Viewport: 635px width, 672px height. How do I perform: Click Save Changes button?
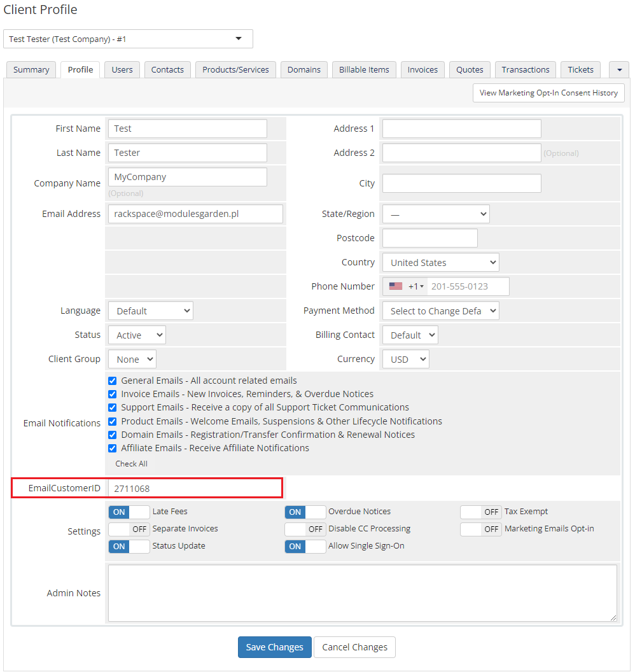(x=275, y=647)
